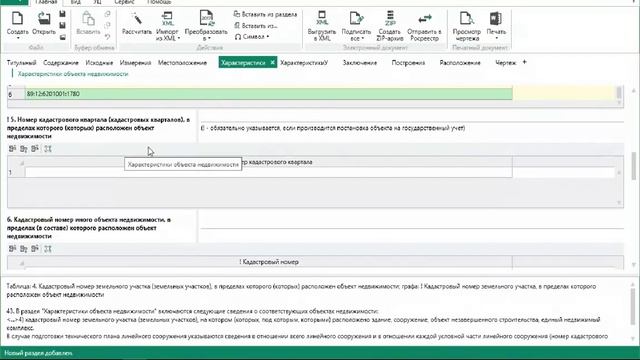Click empty row 1 cell of кадастрового квартала table
This screenshot has width=640, height=360.
269,173
